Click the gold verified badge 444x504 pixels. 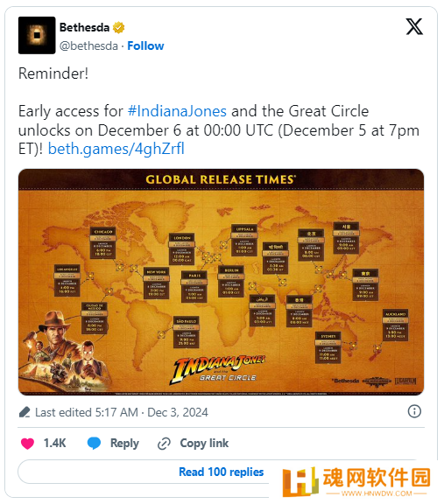119,28
